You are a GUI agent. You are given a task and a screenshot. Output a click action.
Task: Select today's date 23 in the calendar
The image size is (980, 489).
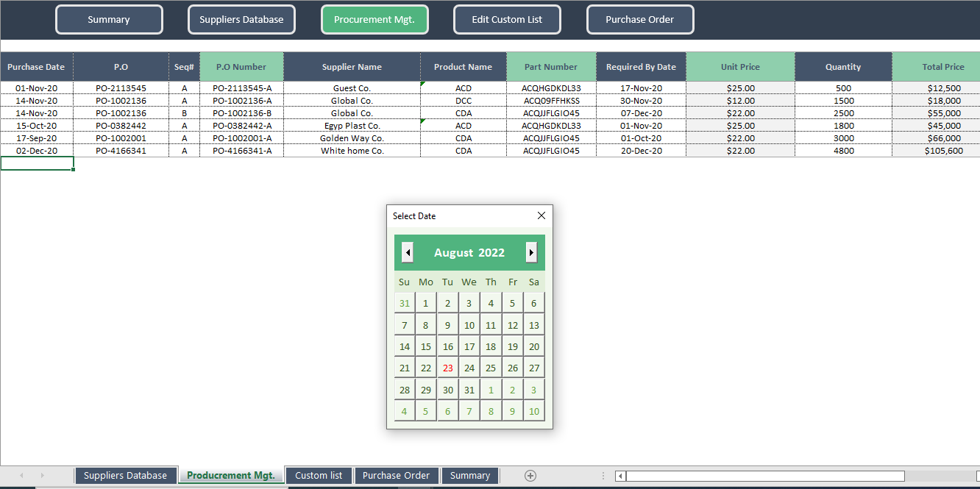click(x=447, y=367)
